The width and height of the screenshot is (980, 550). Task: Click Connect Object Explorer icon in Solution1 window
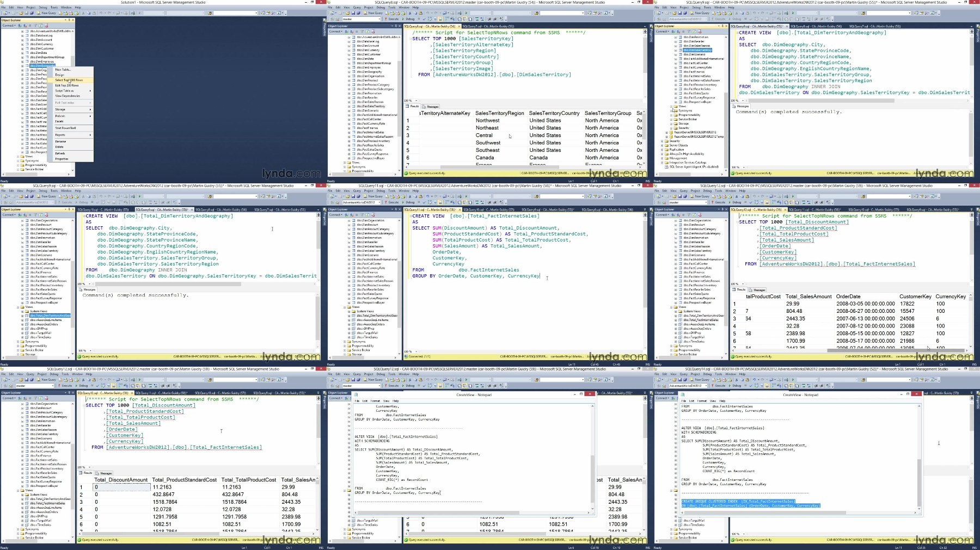point(20,26)
